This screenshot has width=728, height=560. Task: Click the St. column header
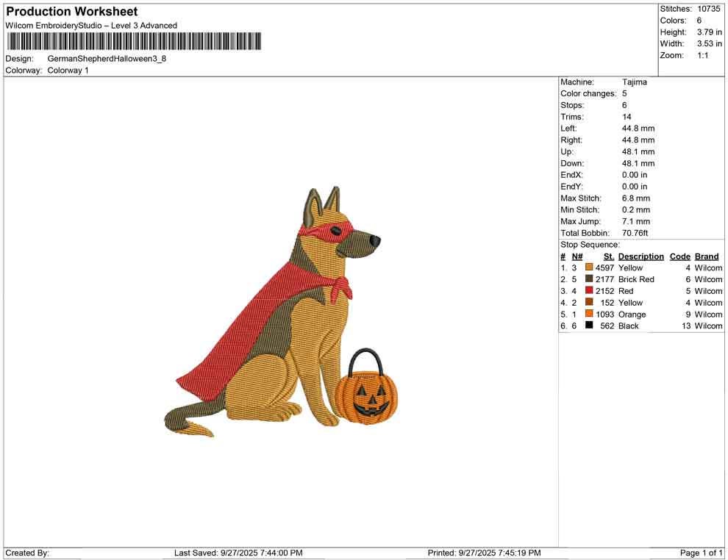607,256
